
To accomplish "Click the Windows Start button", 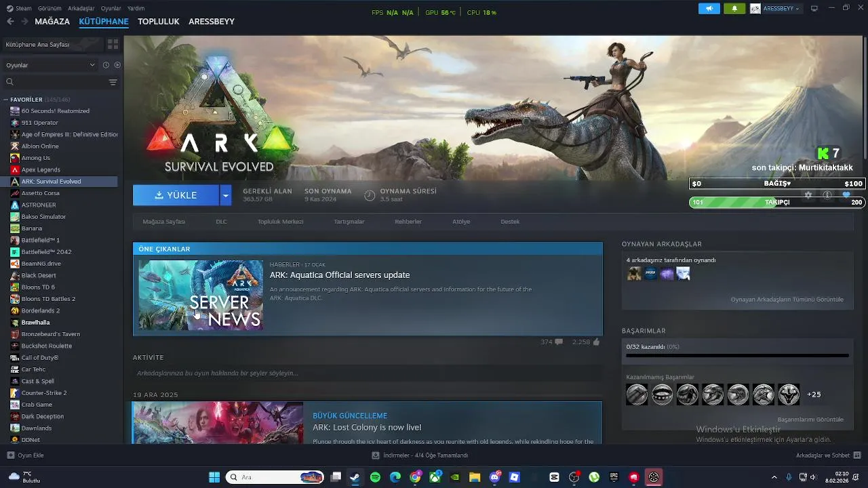I will [x=214, y=477].
